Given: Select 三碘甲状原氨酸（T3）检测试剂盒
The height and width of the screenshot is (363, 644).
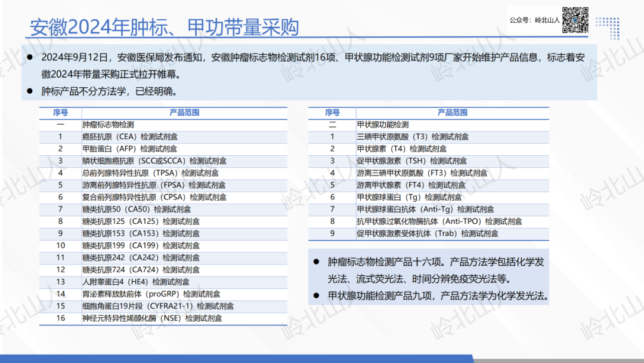Looking at the screenshot, I should (x=413, y=137).
